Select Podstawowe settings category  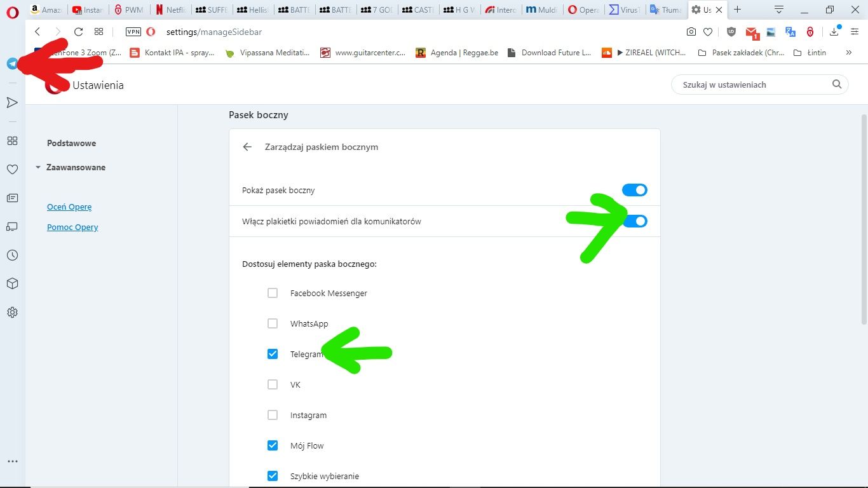(72, 143)
